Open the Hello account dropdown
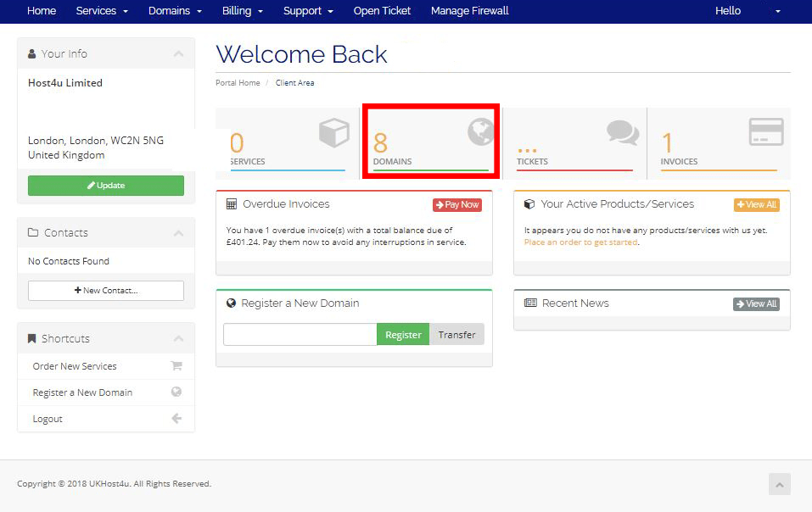Image resolution: width=812 pixels, height=512 pixels. tap(748, 11)
